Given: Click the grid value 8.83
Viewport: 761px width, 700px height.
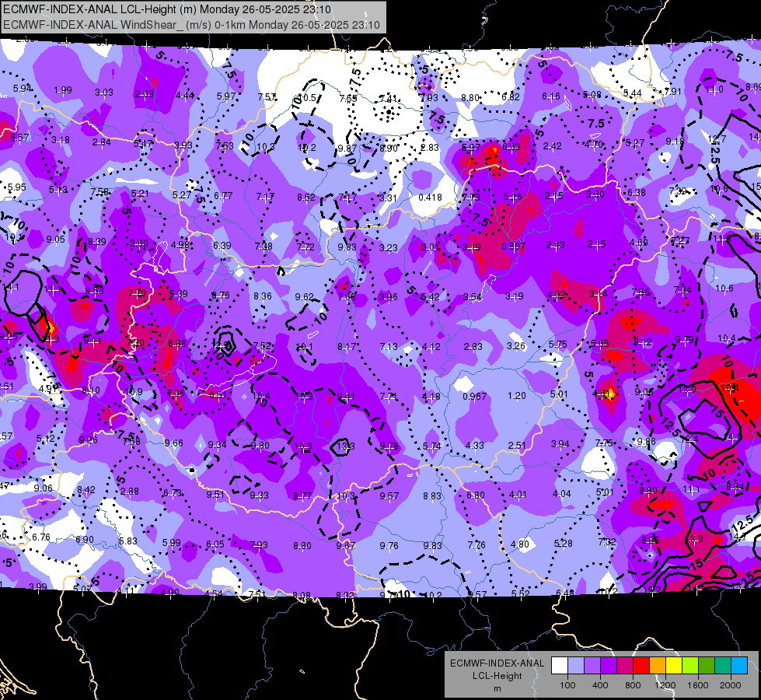Looking at the screenshot, I should (432, 496).
